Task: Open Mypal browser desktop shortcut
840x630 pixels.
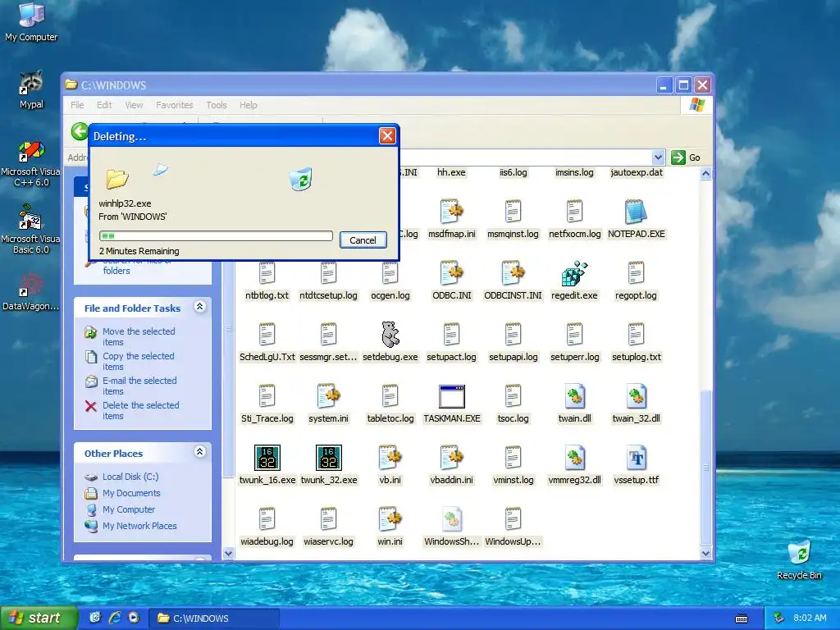Action: pyautogui.click(x=31, y=89)
